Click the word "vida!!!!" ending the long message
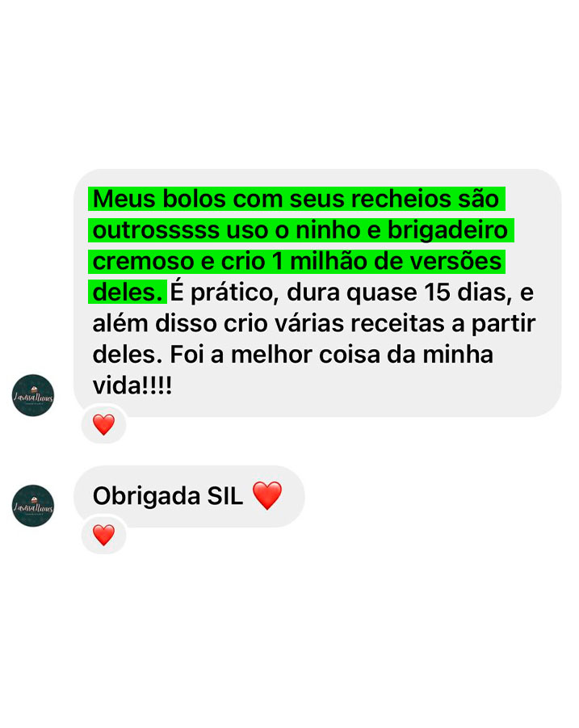Viewport: 579px width, 728px height. pos(132,385)
